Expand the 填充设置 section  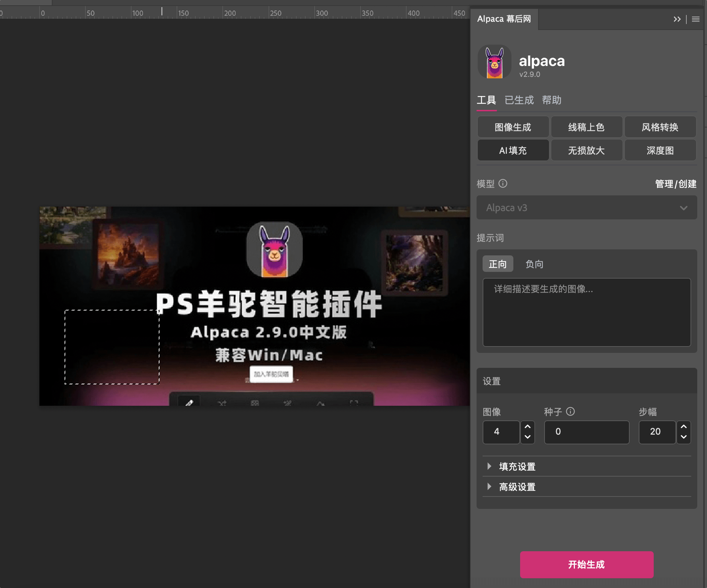click(587, 466)
